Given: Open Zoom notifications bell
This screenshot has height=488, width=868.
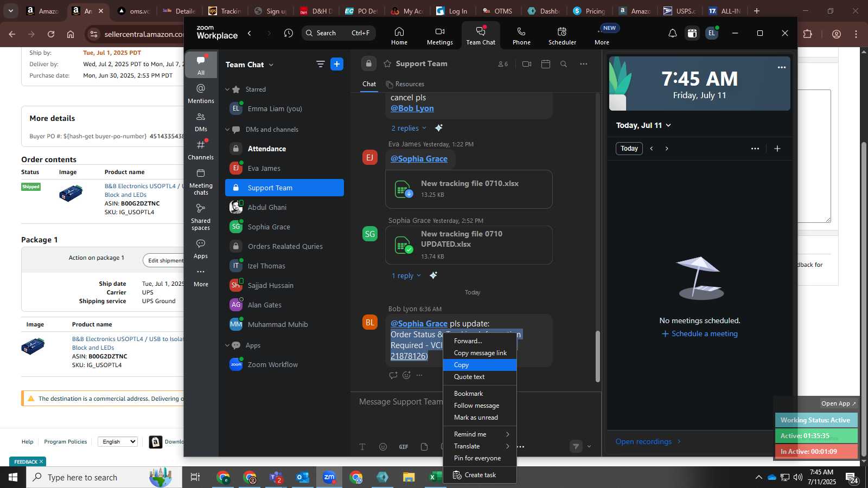Looking at the screenshot, I should coord(673,34).
